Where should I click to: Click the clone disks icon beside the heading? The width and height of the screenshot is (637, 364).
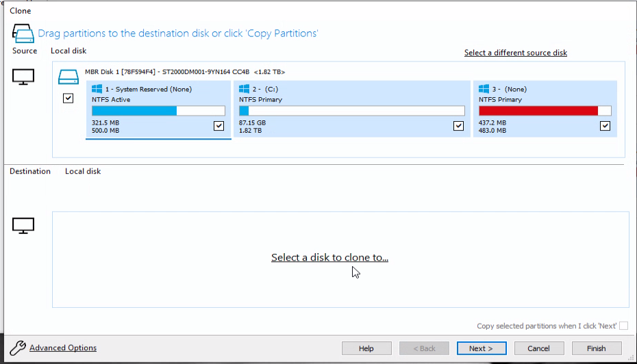[x=23, y=33]
